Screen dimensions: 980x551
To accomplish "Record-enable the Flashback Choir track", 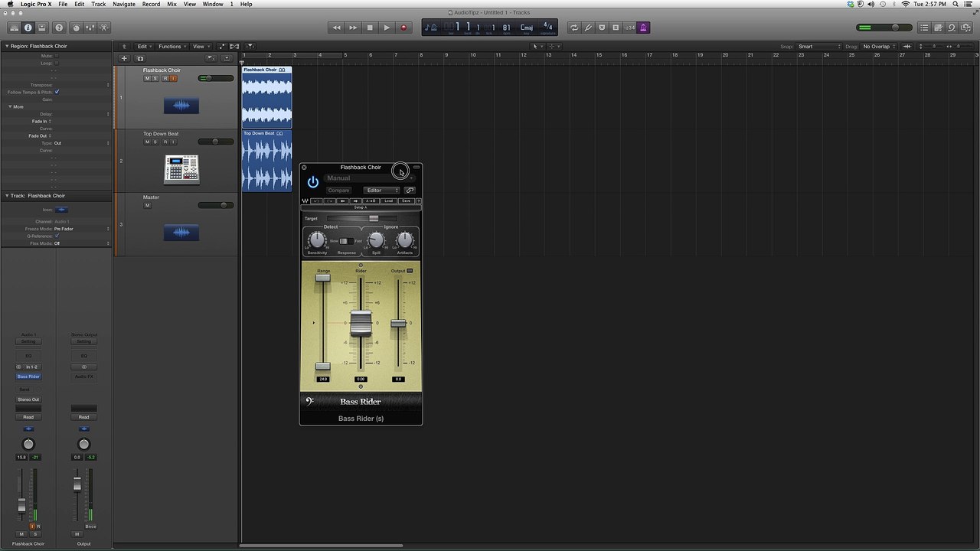I will (x=165, y=78).
